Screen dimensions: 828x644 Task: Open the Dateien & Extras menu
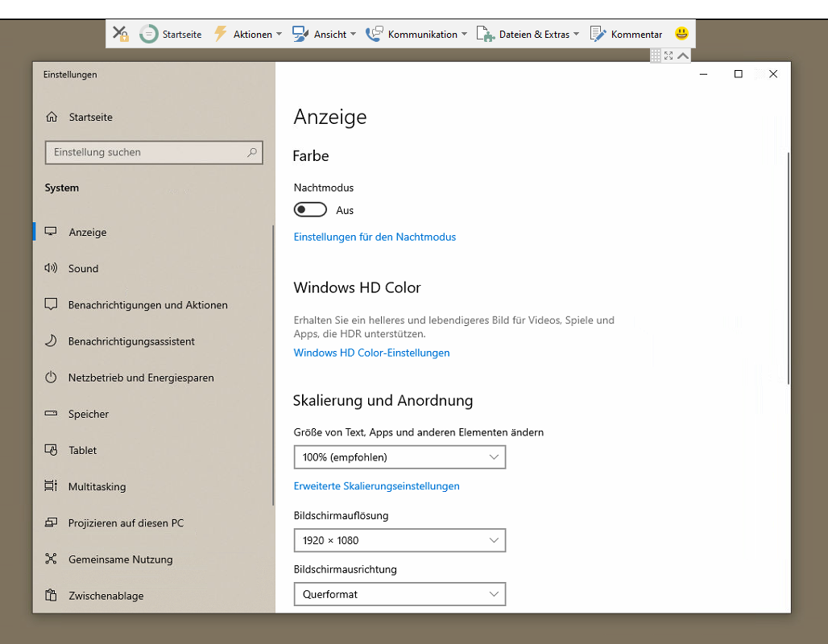point(528,34)
